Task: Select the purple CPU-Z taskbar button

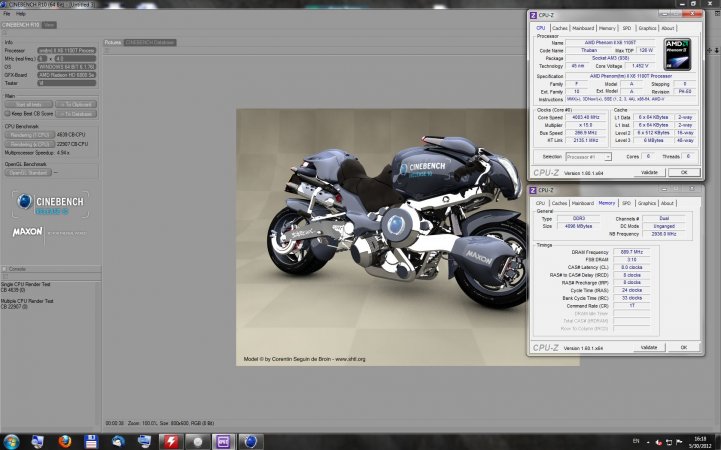Action: click(x=223, y=442)
